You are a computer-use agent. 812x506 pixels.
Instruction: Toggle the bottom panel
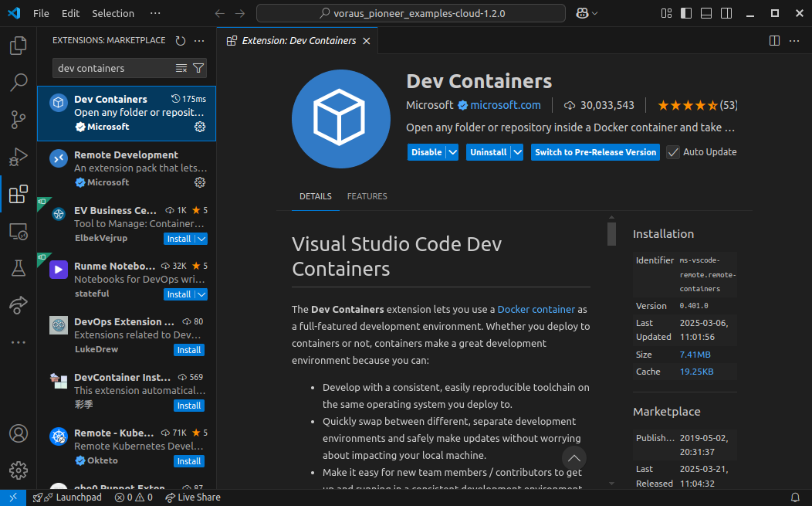pos(706,13)
